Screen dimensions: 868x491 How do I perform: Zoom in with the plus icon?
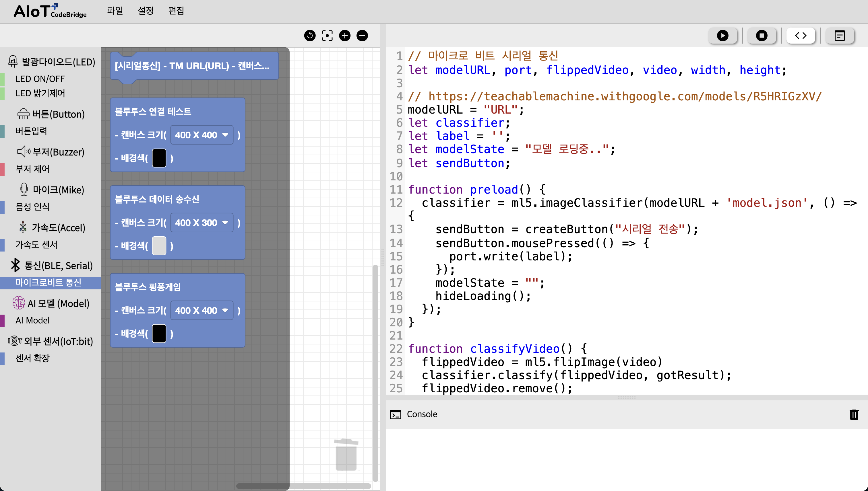tap(344, 35)
